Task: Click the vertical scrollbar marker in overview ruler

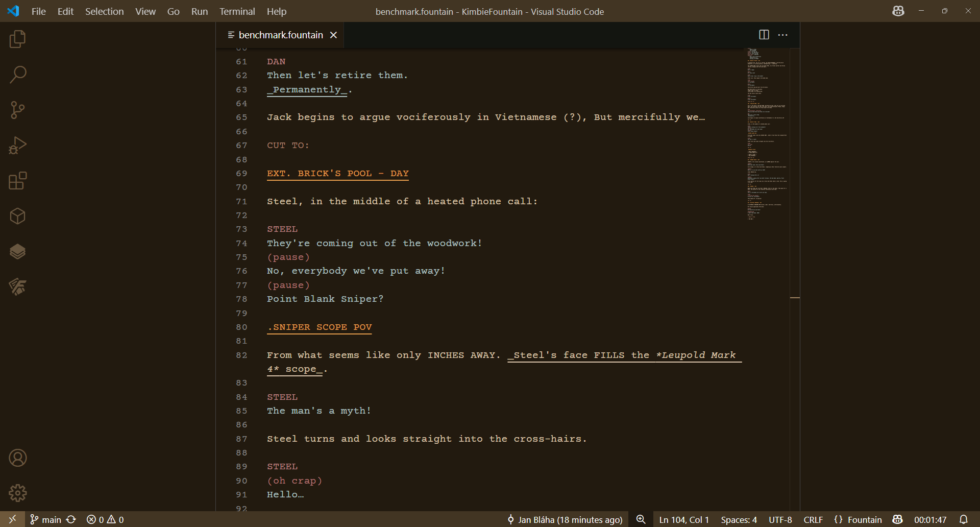Action: 795,297
